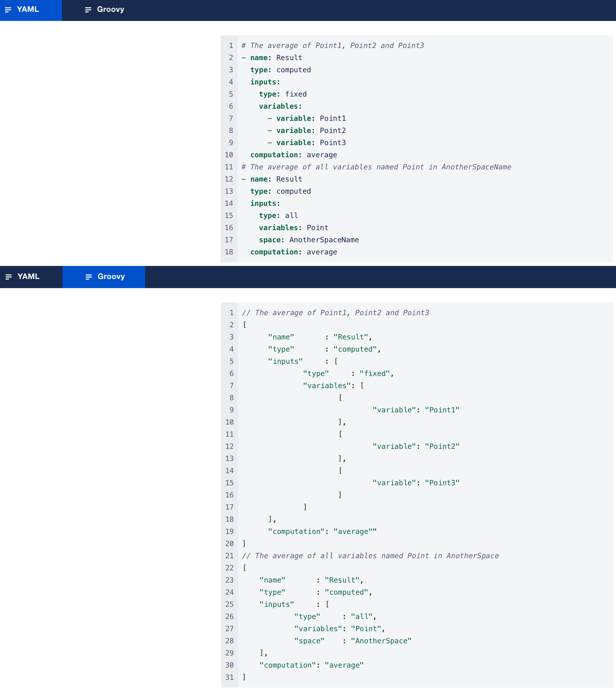Click the "fixed" string in the Groovy code
This screenshot has width=616, height=691.
point(375,374)
